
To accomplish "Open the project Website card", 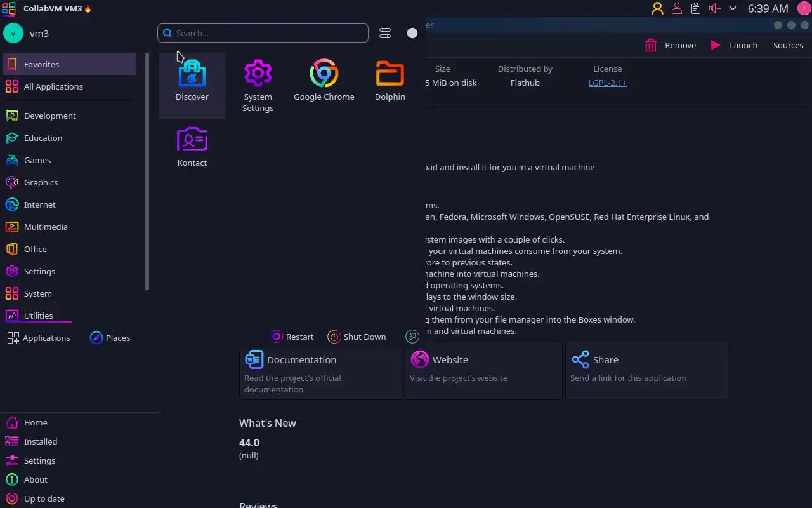I will pos(483,371).
